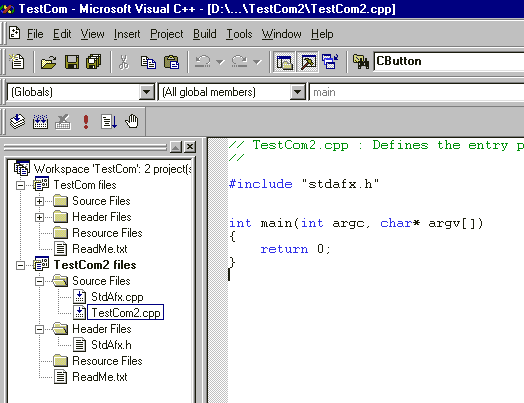This screenshot has height=403, width=524.
Task: Click the 'int main' function declaration line
Action: coord(356,223)
